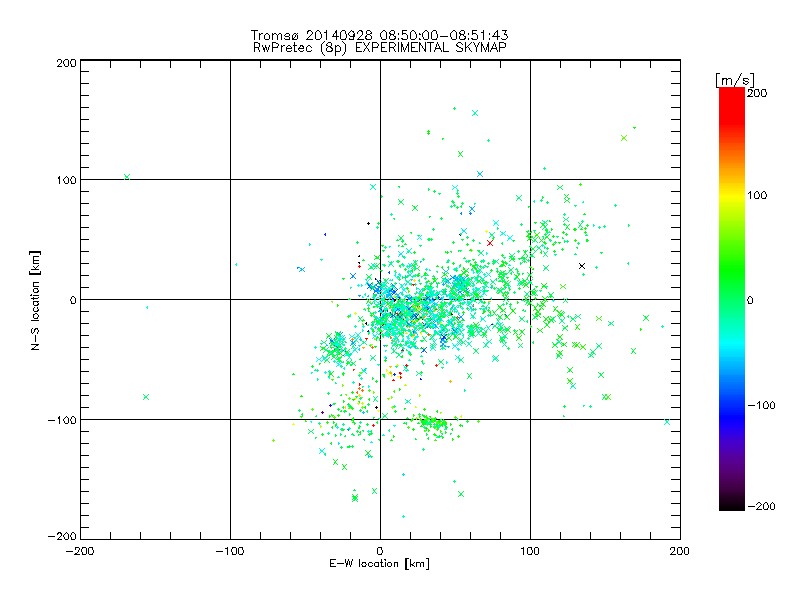The image size is (800, 600).
Task: Click the lone green X marker near x=-170, y=100
Action: tap(127, 177)
